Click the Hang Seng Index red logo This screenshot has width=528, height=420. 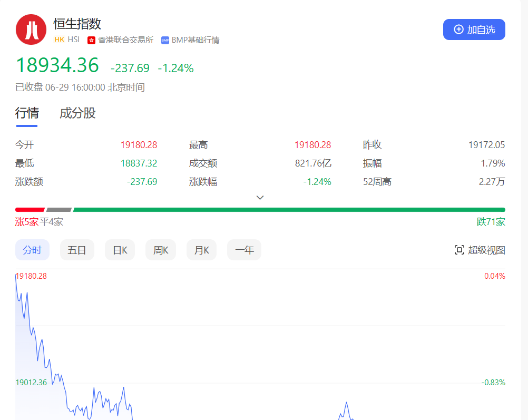pos(31,30)
